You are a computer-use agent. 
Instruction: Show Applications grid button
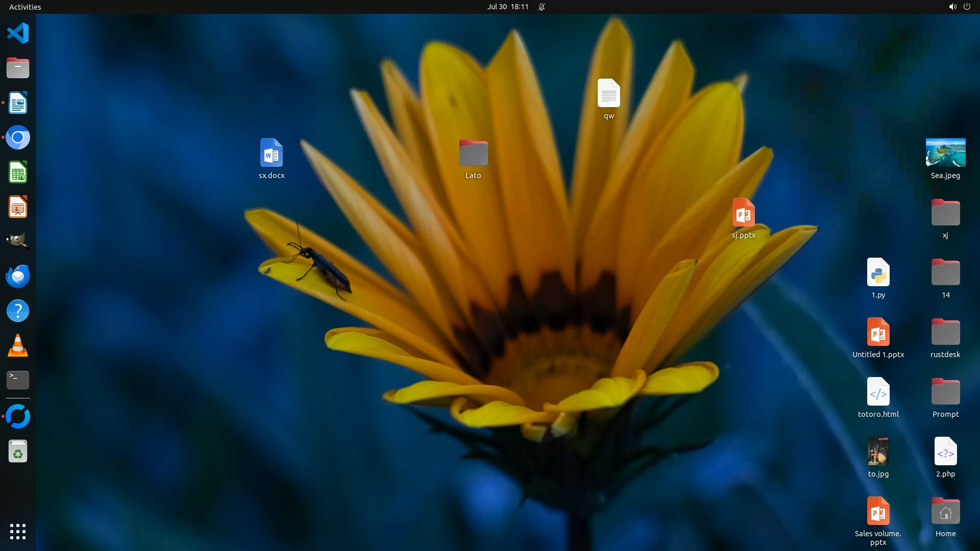[x=18, y=532]
